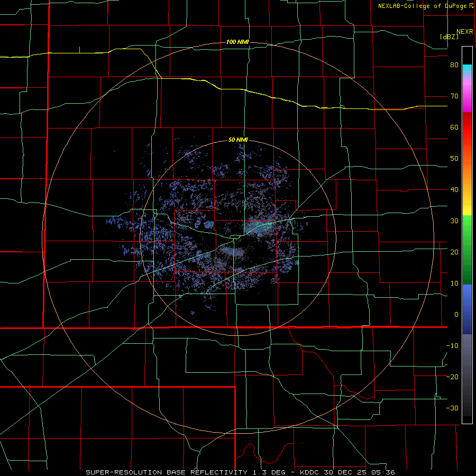Click the 70 value on the dBZ scale
This screenshot has width=476, height=476.
pyautogui.click(x=454, y=96)
